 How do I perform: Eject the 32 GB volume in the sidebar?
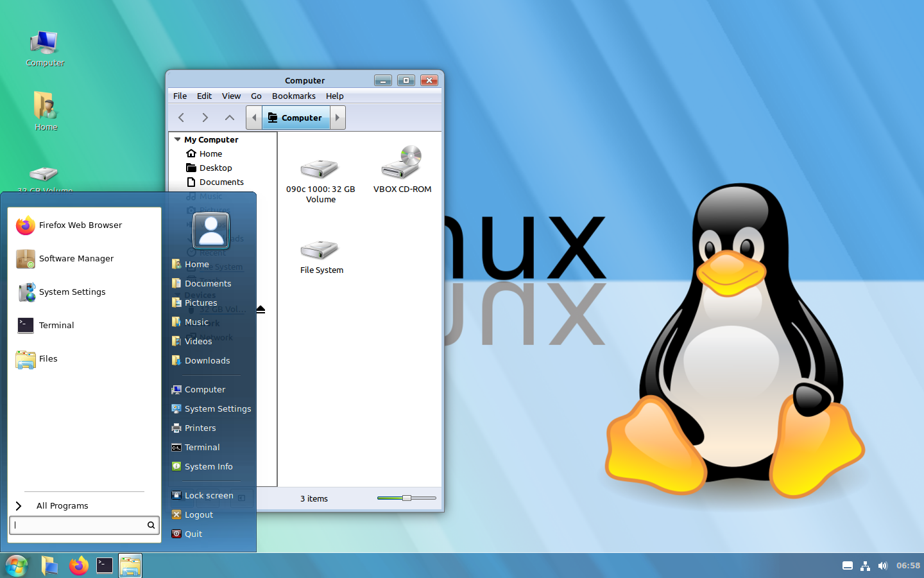(261, 310)
